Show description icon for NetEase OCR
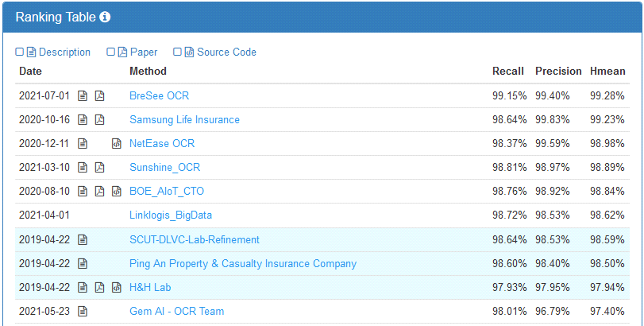Image resolution: width=644 pixels, height=326 pixels. coord(83,143)
